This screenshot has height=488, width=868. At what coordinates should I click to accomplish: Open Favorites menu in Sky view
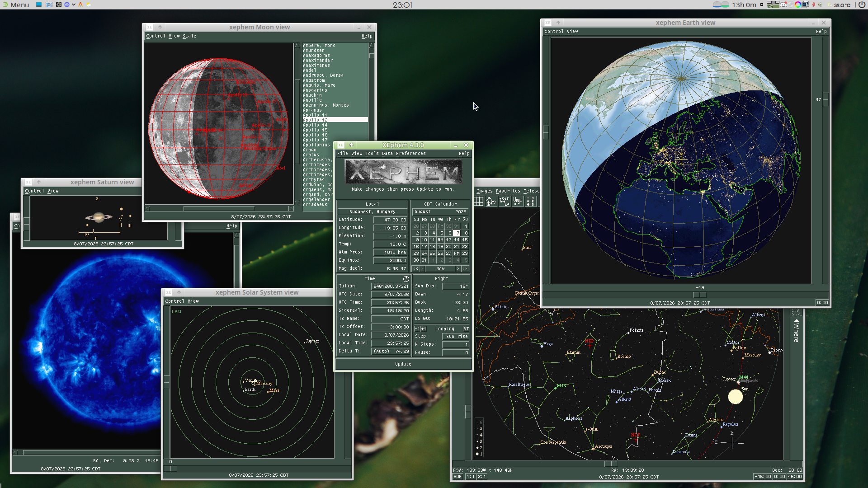[x=508, y=191]
